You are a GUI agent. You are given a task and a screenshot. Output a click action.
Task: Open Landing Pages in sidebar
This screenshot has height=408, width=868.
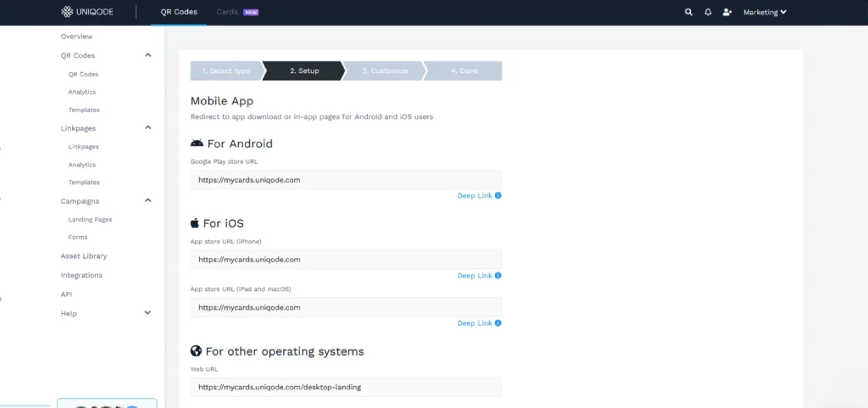point(90,220)
